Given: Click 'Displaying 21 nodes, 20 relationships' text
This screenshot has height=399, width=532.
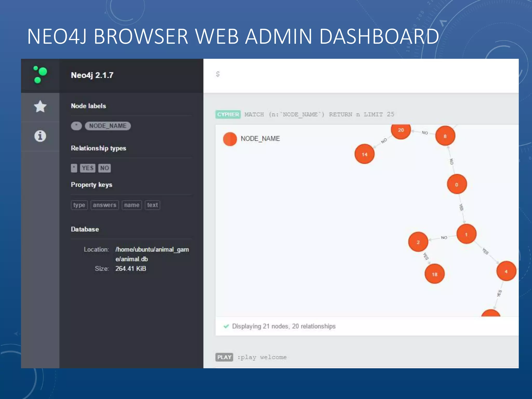Looking at the screenshot, I should 284,326.
